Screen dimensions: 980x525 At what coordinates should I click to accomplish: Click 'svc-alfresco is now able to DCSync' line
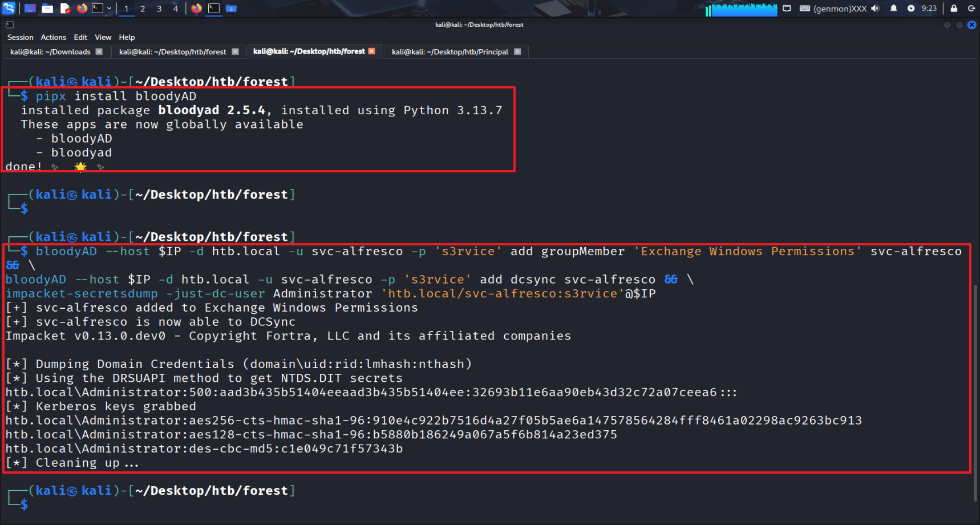[151, 322]
